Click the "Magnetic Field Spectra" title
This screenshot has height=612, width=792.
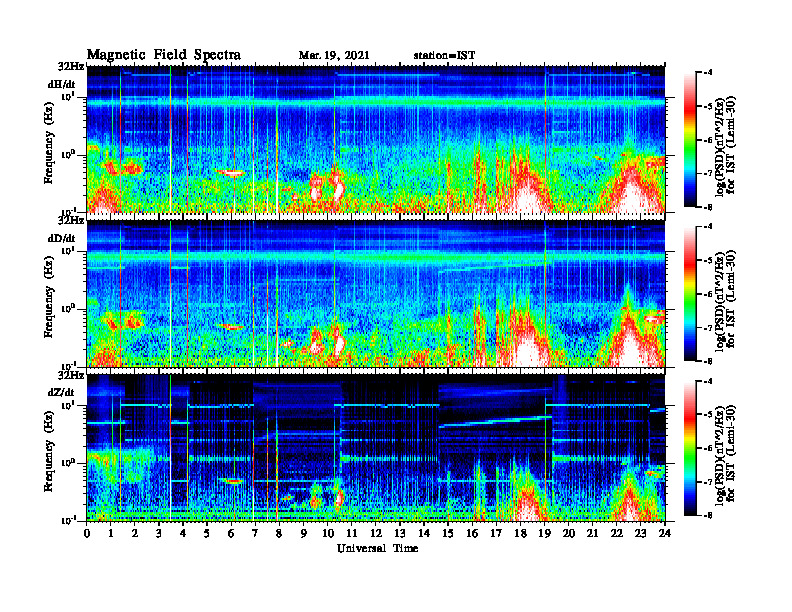tap(164, 55)
